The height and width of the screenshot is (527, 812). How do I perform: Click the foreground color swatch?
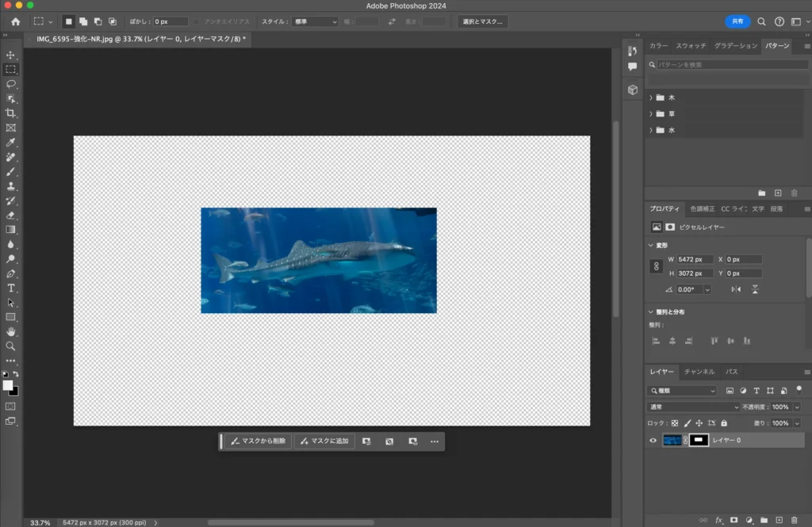click(x=8, y=385)
